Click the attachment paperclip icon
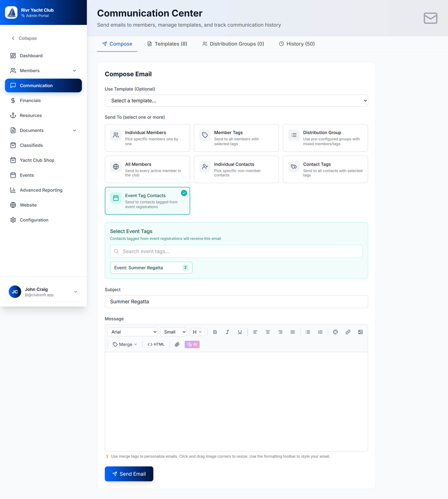This screenshot has height=499, width=448. click(x=177, y=344)
